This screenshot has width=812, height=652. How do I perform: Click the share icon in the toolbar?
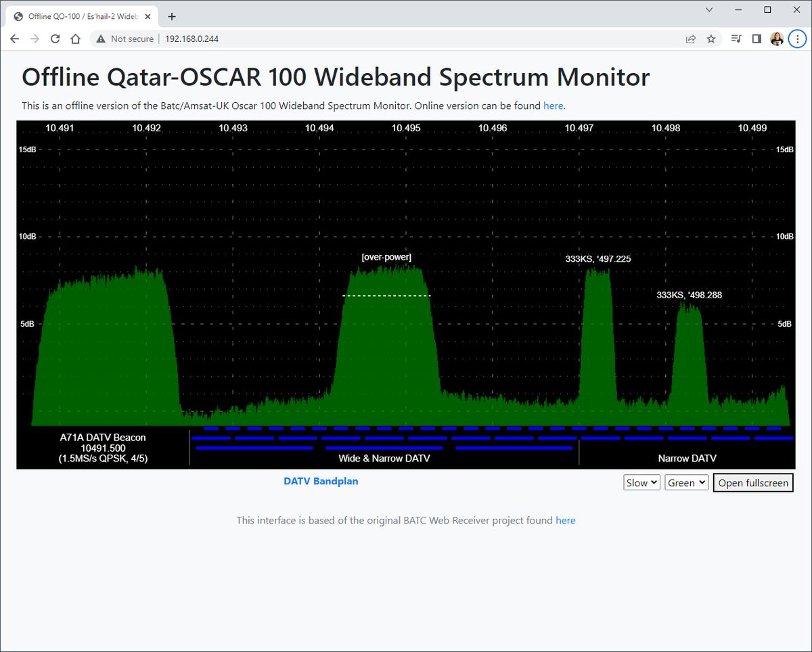coord(690,39)
